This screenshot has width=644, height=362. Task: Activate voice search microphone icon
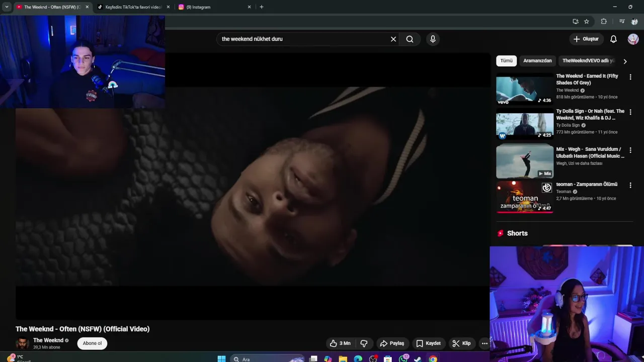433,39
